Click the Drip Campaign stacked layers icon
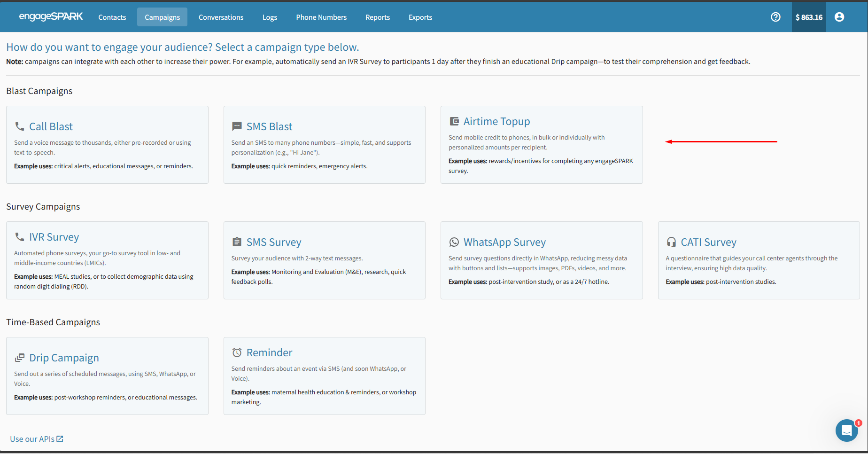This screenshot has height=454, width=868. pyautogui.click(x=20, y=358)
